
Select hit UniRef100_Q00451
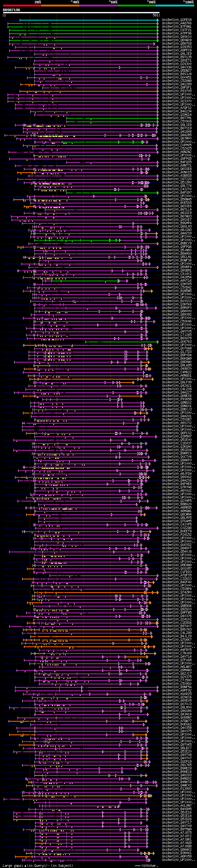176,78
